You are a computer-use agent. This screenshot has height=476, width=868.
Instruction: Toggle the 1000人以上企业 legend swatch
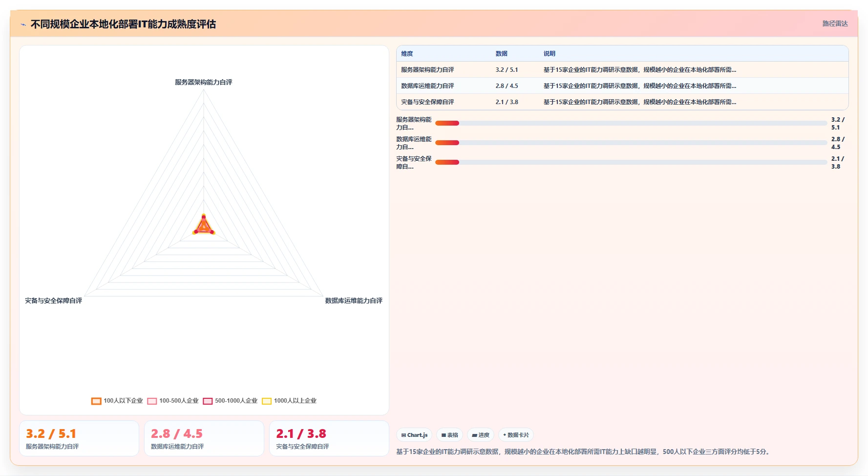267,401
